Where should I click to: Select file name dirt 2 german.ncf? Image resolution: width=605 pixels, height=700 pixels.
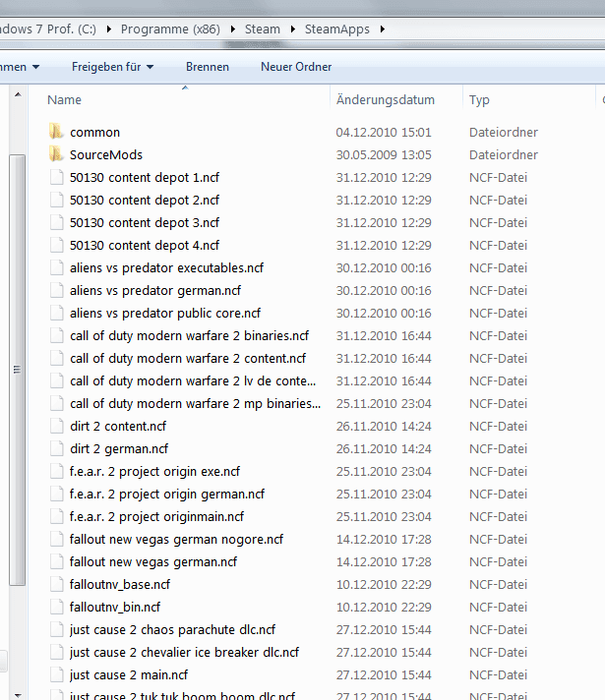(x=119, y=448)
